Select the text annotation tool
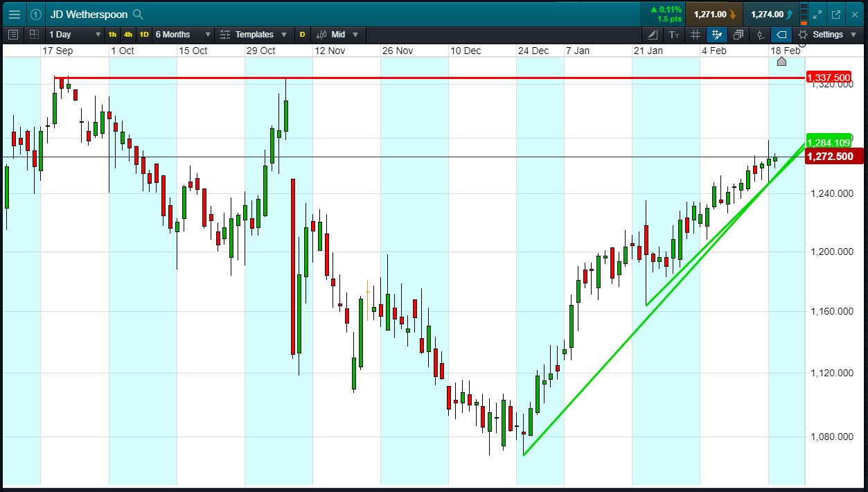The image size is (868, 492). [x=674, y=35]
